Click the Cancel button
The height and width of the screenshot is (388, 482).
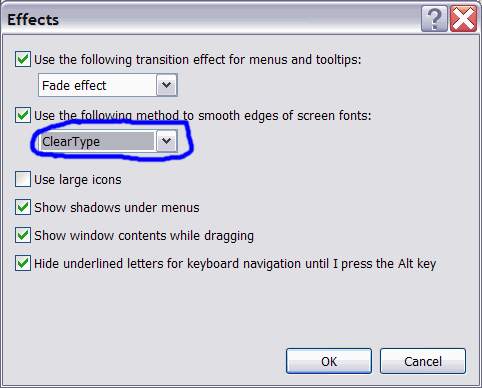tap(423, 361)
